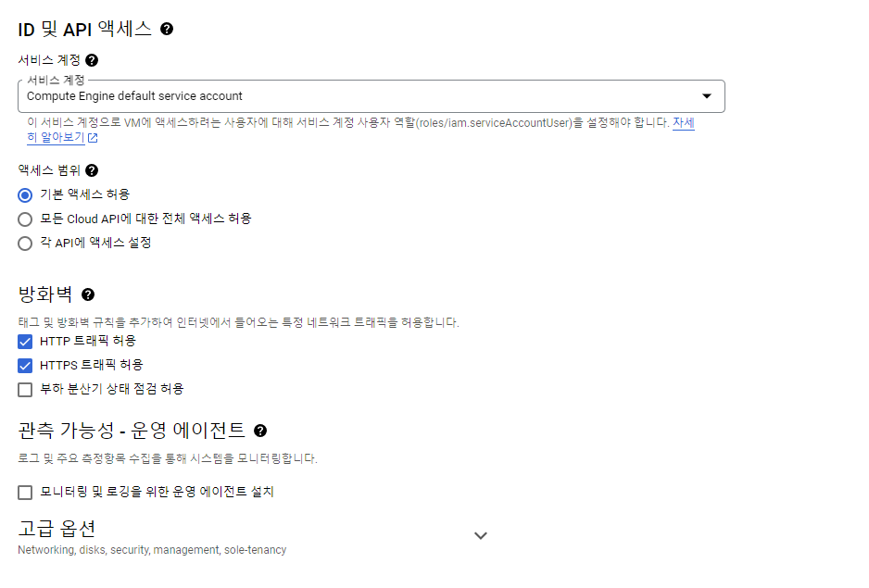Click the 태그 및 방화벽 규칙 description text
This screenshot has width=869, height=588.
coord(238,322)
